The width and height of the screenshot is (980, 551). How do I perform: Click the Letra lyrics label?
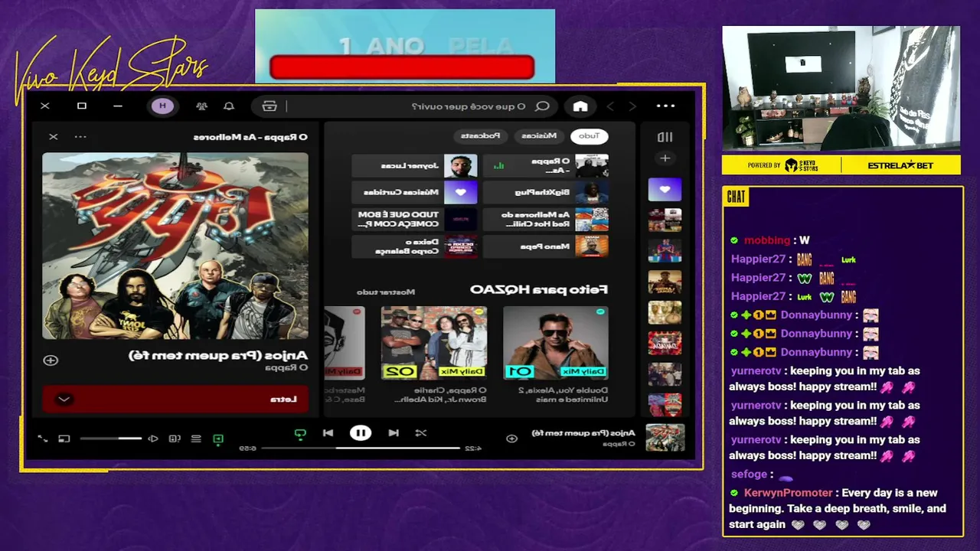[283, 399]
